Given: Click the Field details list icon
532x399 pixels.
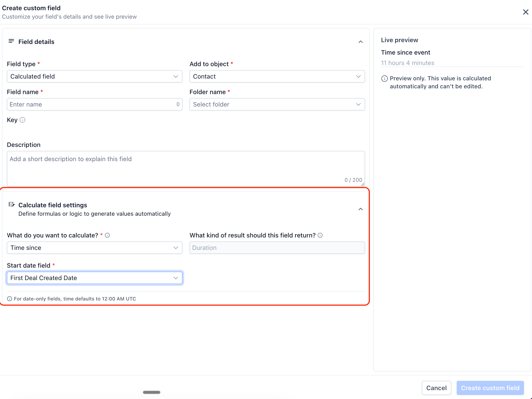Looking at the screenshot, I should click(11, 41).
